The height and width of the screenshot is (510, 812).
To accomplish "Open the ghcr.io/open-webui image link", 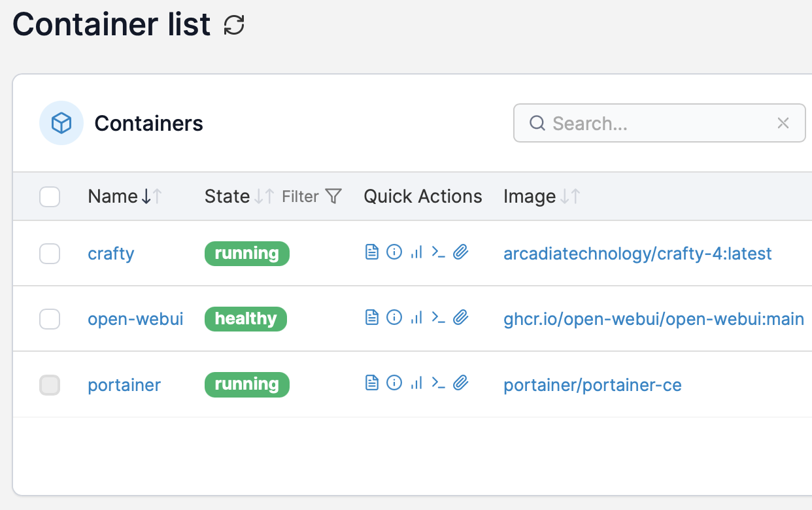I will [653, 319].
